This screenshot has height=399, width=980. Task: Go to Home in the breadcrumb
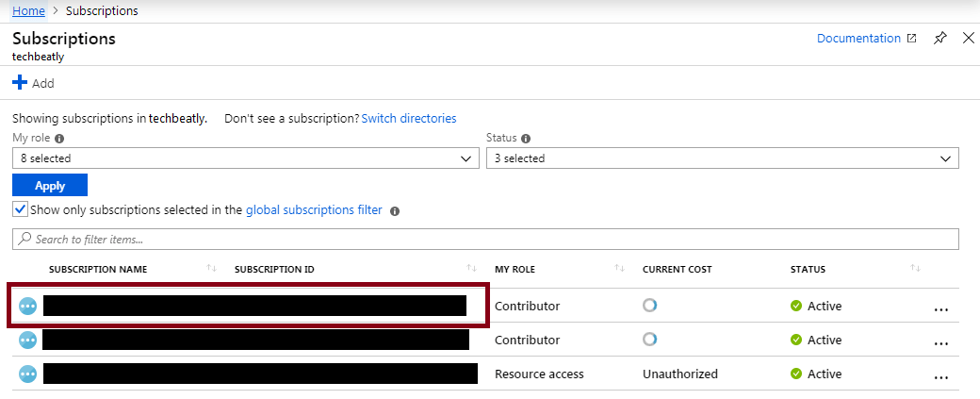coord(28,11)
